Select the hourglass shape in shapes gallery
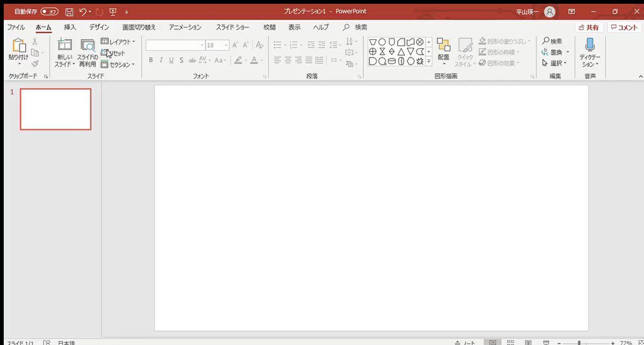Viewport: 644px width, 345px height. point(382,51)
